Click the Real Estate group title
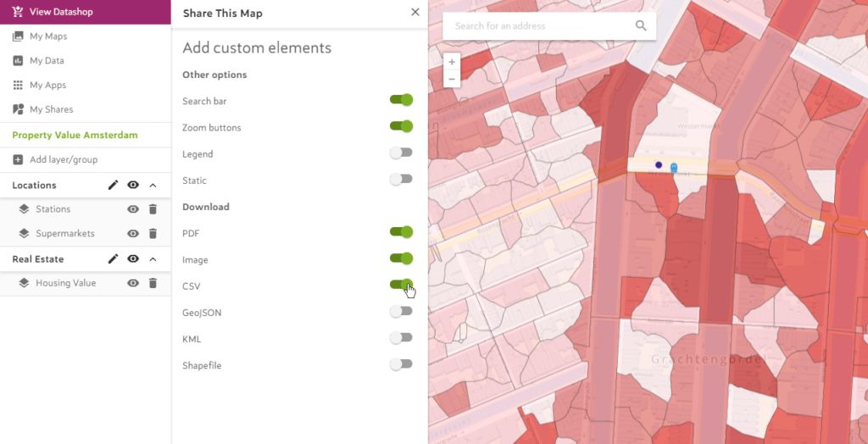This screenshot has width=868, height=444. coord(38,258)
